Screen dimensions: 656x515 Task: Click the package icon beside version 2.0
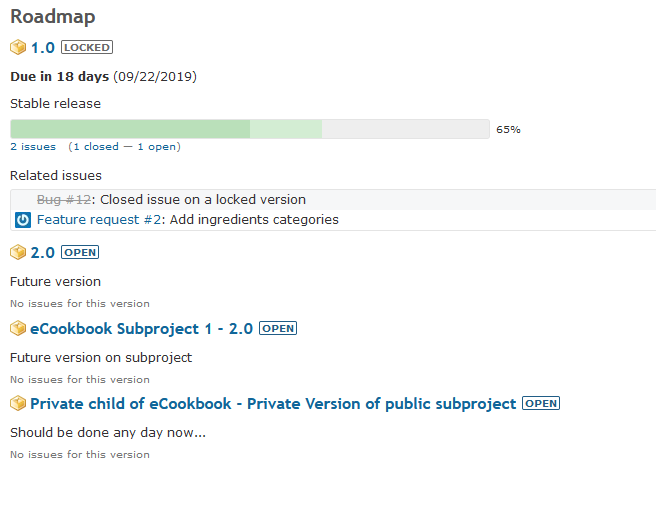point(18,252)
